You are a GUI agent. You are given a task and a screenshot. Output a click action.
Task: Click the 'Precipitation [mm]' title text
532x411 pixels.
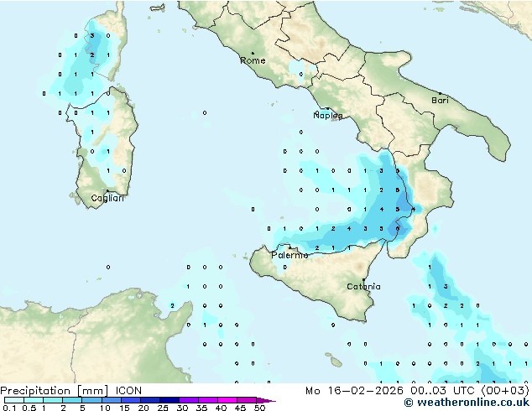pos(55,391)
